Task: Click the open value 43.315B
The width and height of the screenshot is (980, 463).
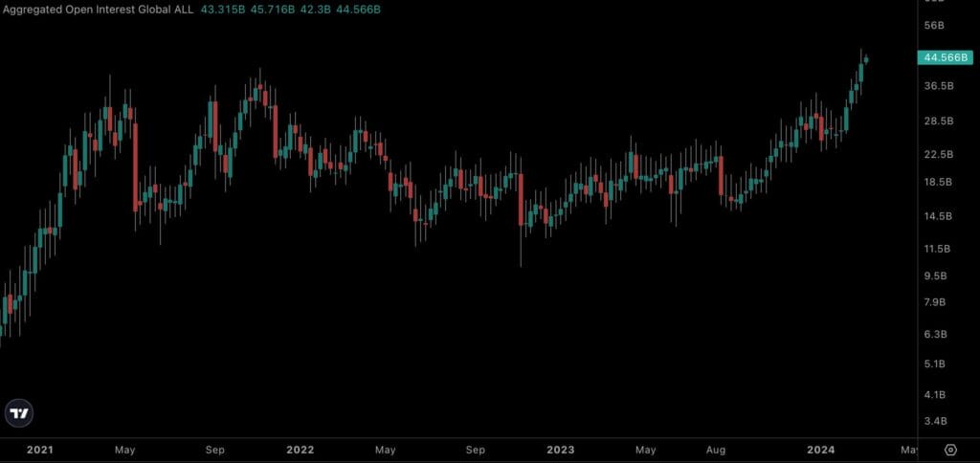Action: click(x=222, y=10)
